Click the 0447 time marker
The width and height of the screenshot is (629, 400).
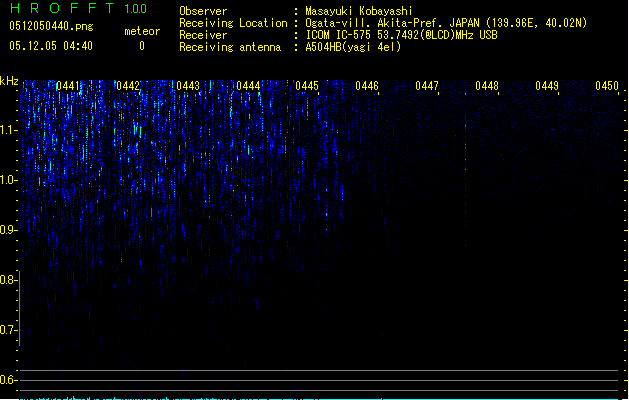coord(427,86)
